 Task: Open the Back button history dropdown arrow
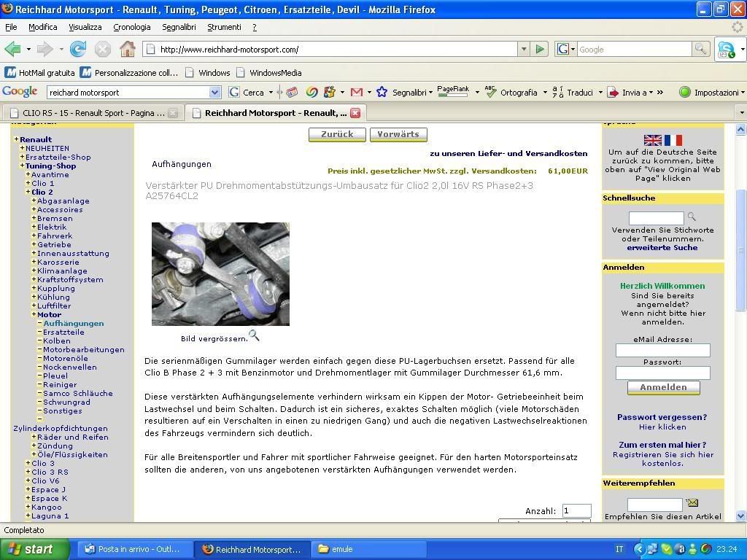28,49
